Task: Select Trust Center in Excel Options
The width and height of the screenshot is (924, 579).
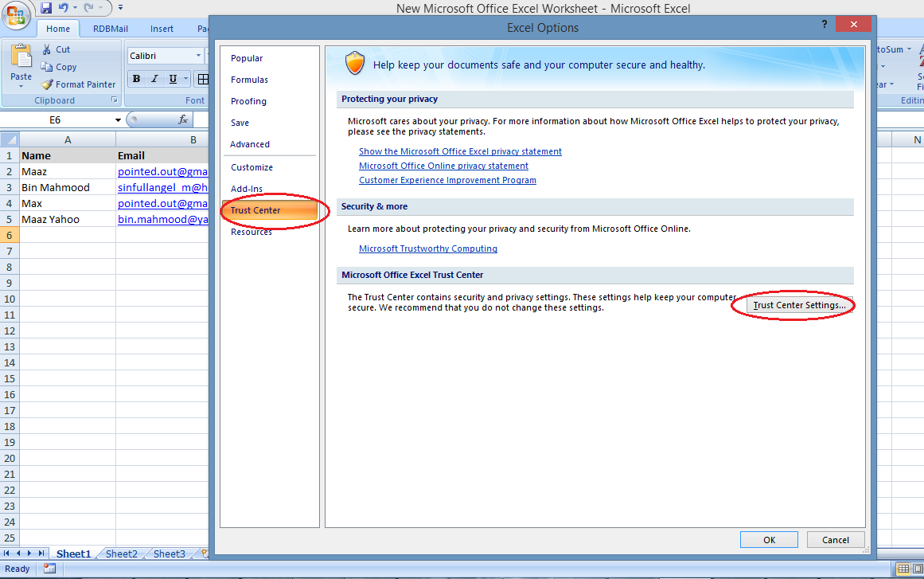Action: coord(270,210)
